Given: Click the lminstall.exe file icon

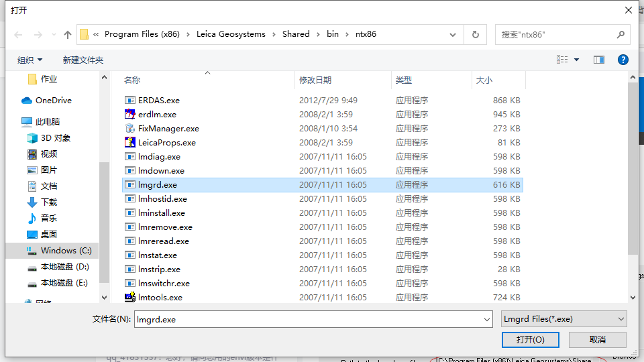Looking at the screenshot, I should [x=129, y=213].
